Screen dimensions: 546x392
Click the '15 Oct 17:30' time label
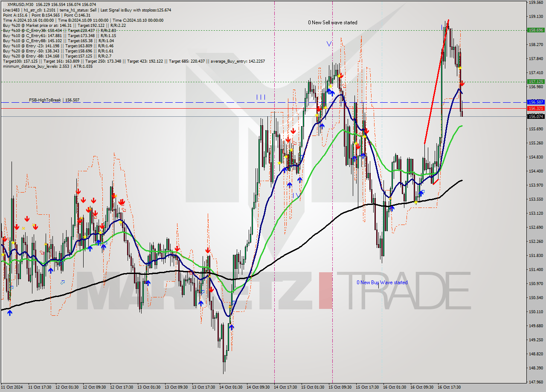click(367, 387)
